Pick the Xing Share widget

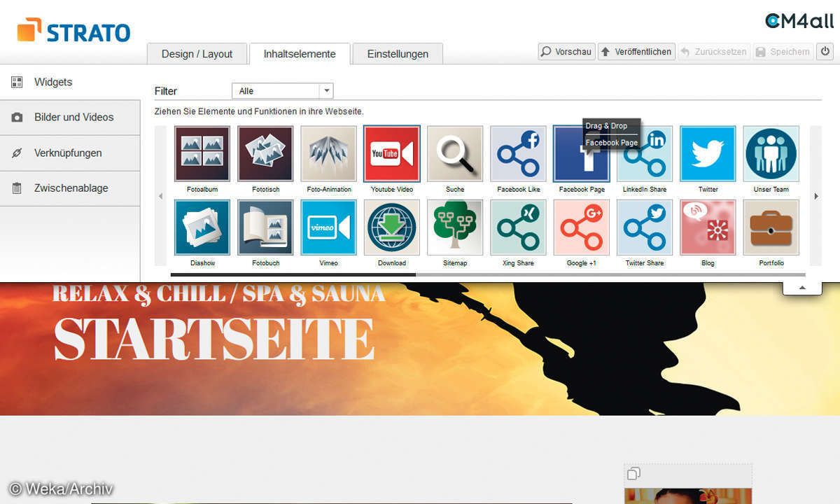518,227
